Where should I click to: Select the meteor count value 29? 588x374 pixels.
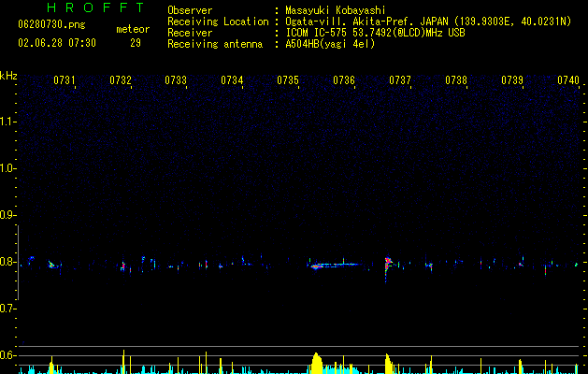click(x=136, y=43)
